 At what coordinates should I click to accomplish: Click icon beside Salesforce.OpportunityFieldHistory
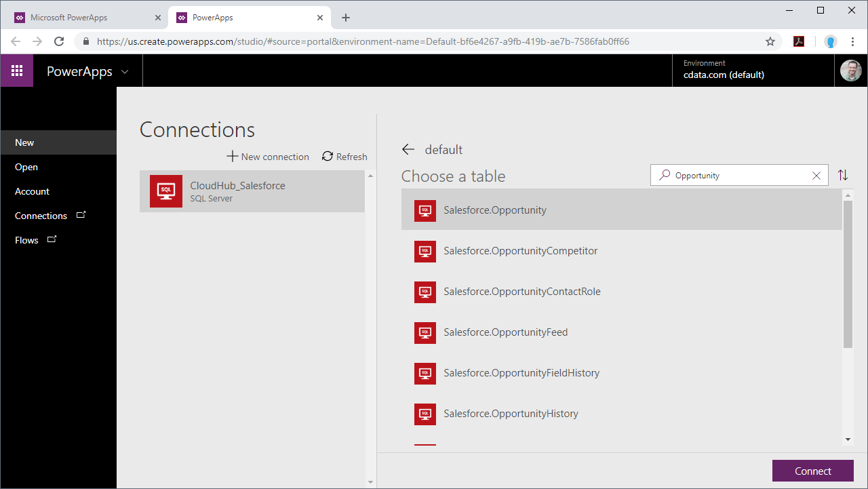[425, 373]
